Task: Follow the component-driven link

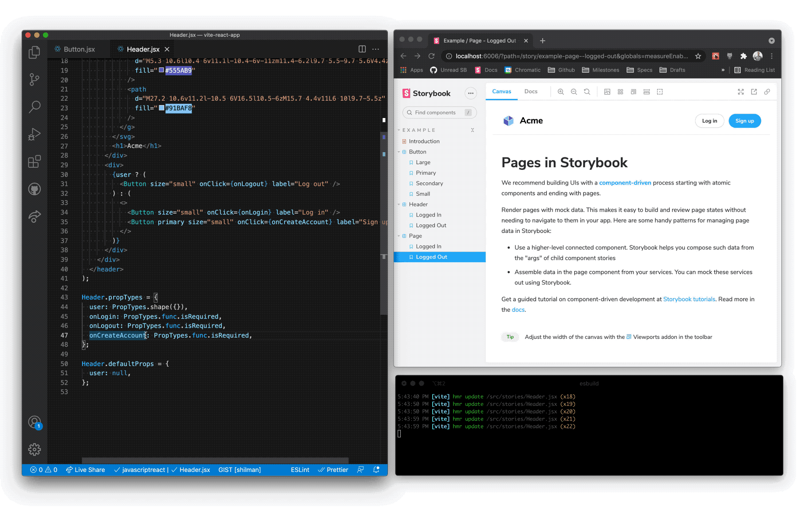Action: tap(625, 183)
